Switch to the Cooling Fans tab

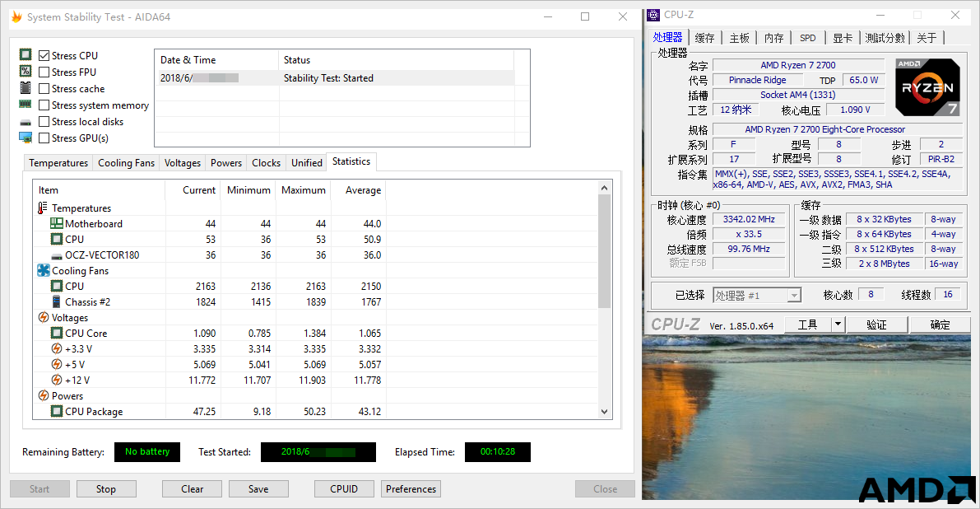[x=126, y=162]
